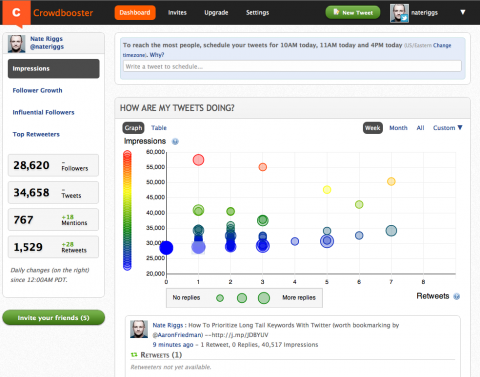The width and height of the screenshot is (480, 377).
Task: Click the smallest green legend circle
Action: click(220, 298)
